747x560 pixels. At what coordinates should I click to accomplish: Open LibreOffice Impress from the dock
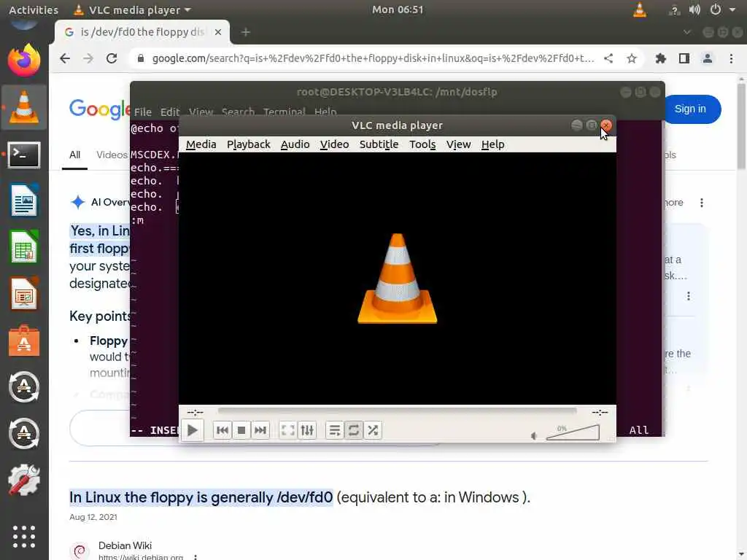coord(24,293)
